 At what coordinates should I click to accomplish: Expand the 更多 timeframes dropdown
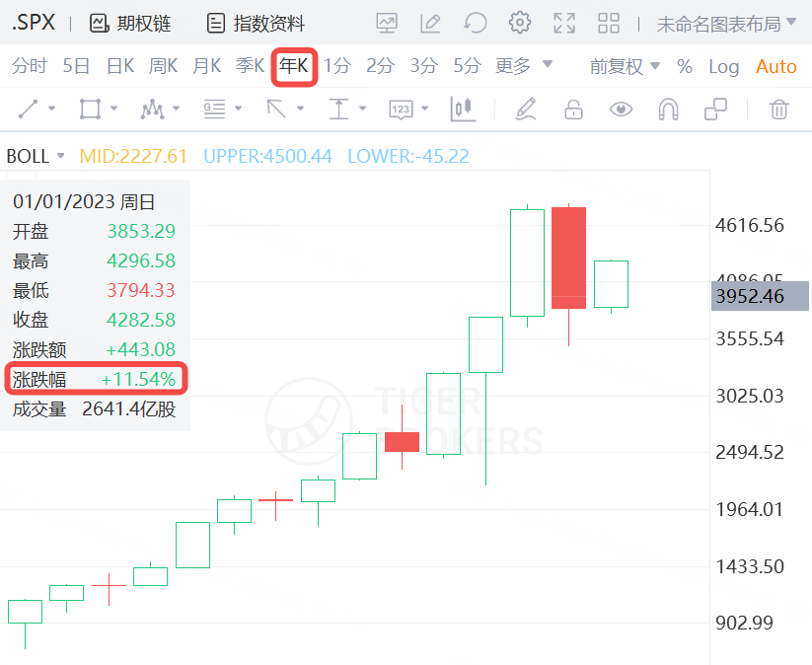pos(523,66)
